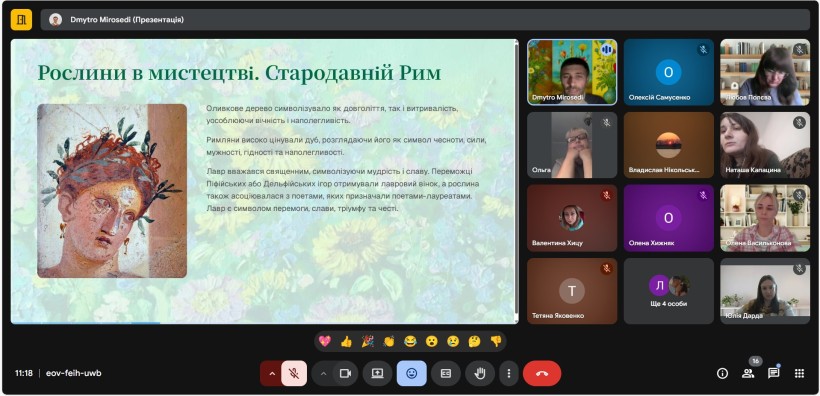Viewport: 820px width, 396px height.
Task: Leave the call with red hang-up button
Action: click(542, 374)
